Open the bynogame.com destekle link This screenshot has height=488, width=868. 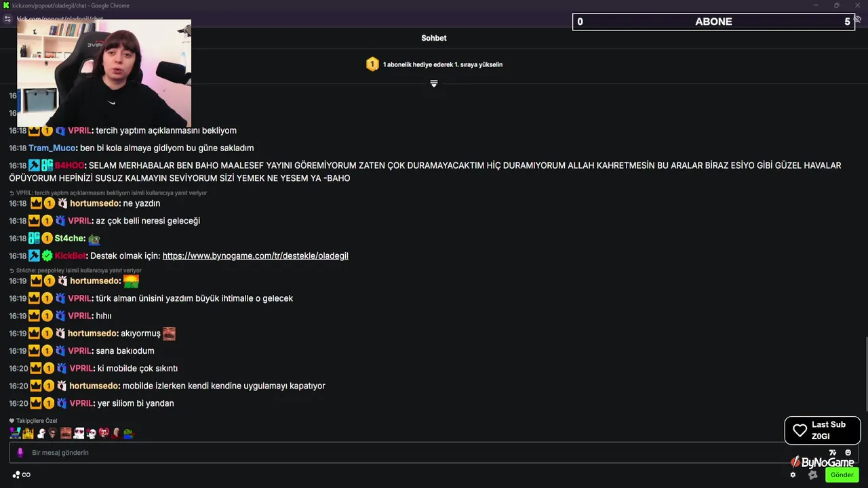click(256, 256)
